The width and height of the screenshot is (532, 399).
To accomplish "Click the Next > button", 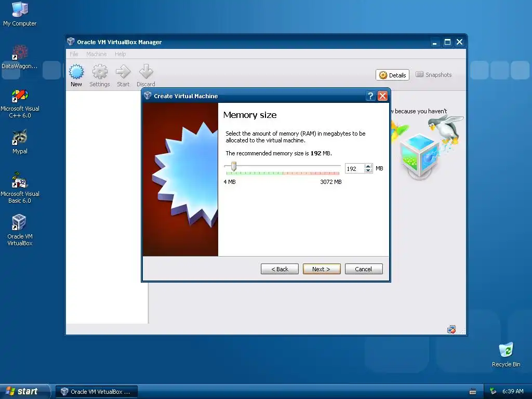I will [321, 269].
